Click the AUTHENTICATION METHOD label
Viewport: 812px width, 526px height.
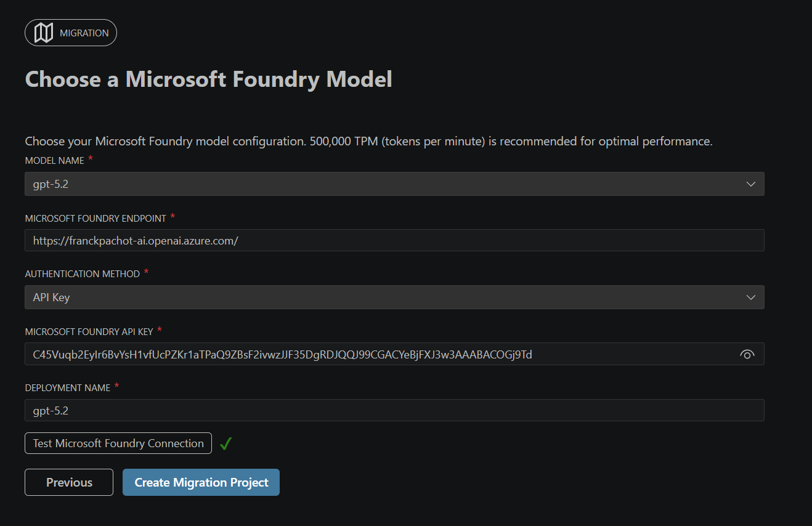click(x=83, y=273)
